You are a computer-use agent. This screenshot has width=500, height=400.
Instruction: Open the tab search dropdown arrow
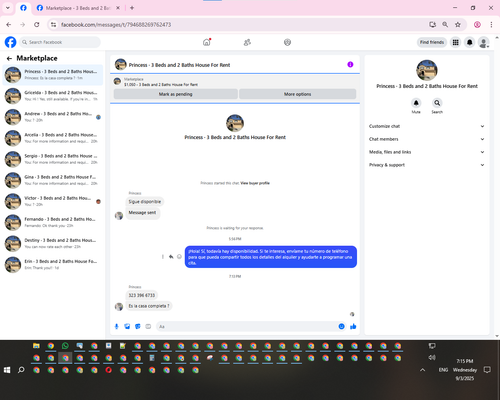click(8, 8)
